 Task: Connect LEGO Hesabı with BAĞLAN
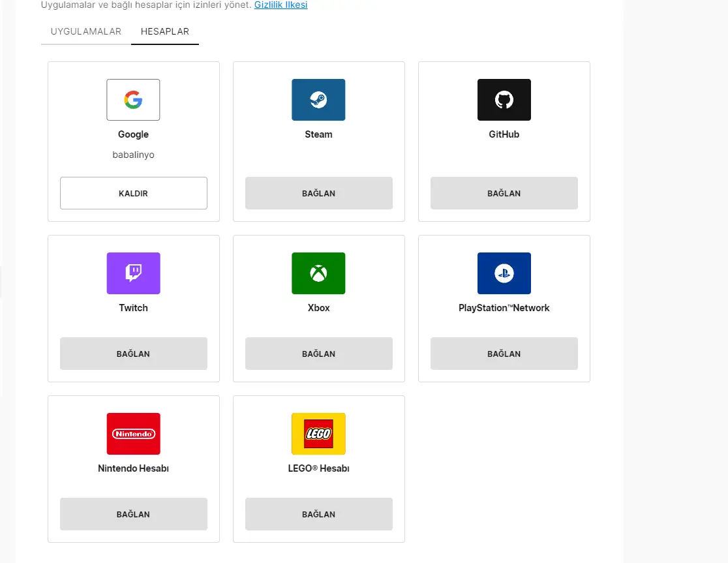(x=318, y=514)
